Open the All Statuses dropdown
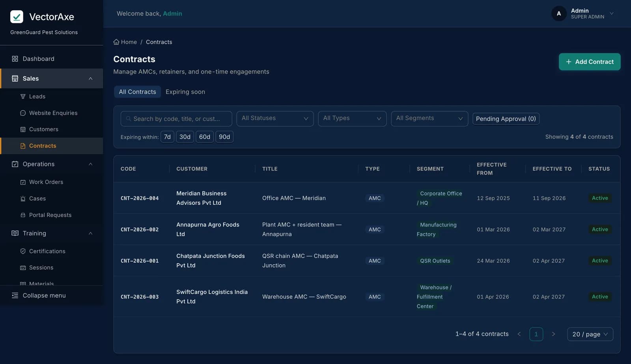Image resolution: width=631 pixels, height=364 pixels. click(275, 119)
